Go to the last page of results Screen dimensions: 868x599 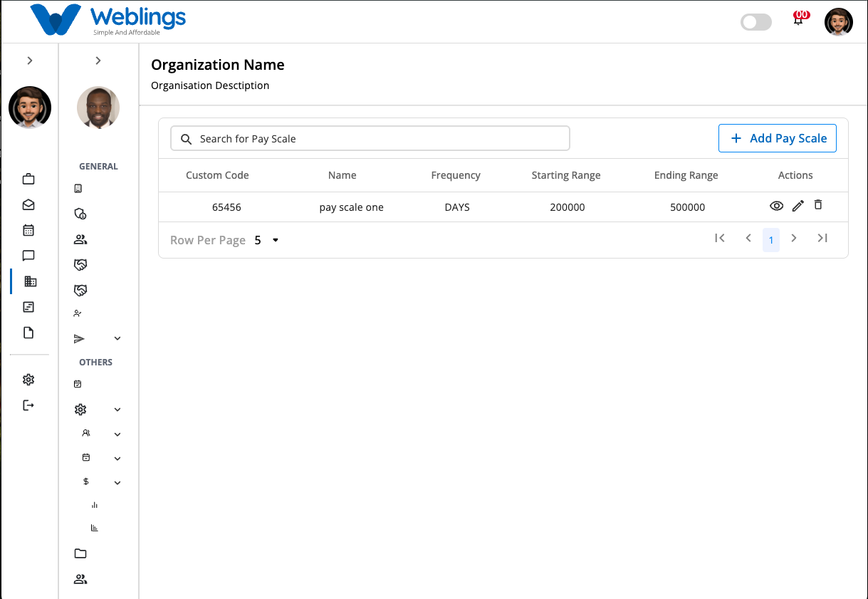pyautogui.click(x=822, y=238)
